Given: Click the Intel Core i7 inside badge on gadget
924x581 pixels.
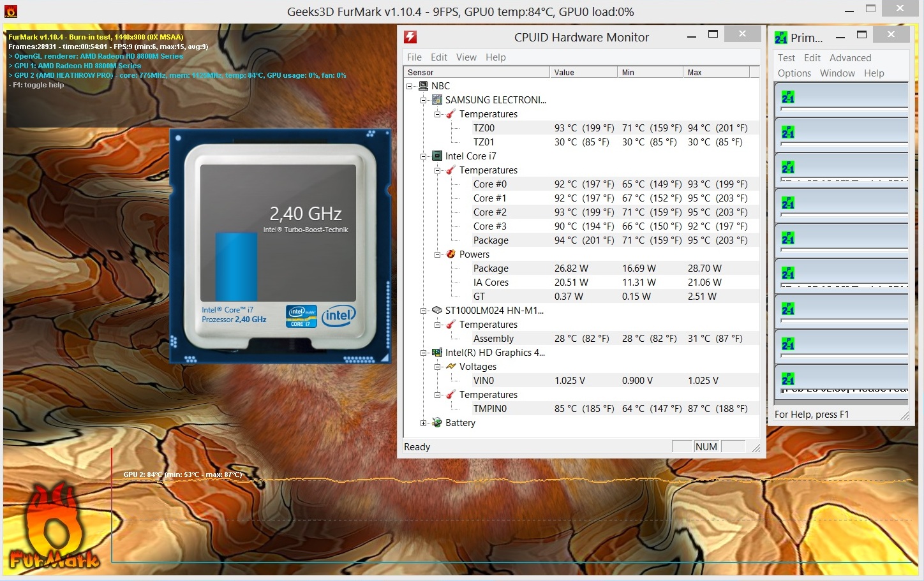Looking at the screenshot, I should click(301, 316).
